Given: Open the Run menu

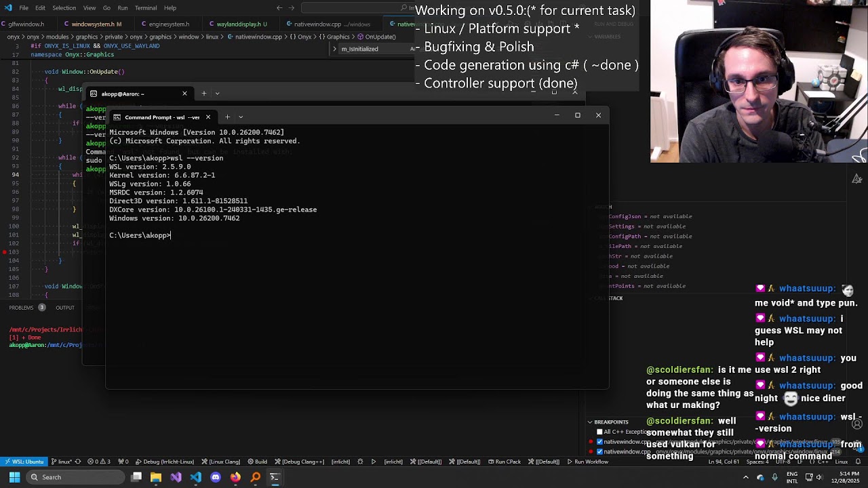Looking at the screenshot, I should click(x=123, y=8).
